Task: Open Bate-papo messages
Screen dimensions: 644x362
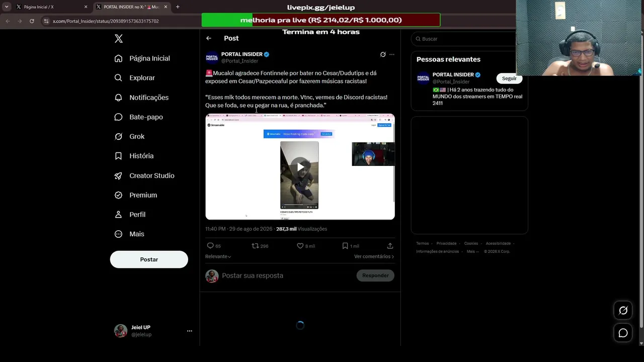Action: 139,117
